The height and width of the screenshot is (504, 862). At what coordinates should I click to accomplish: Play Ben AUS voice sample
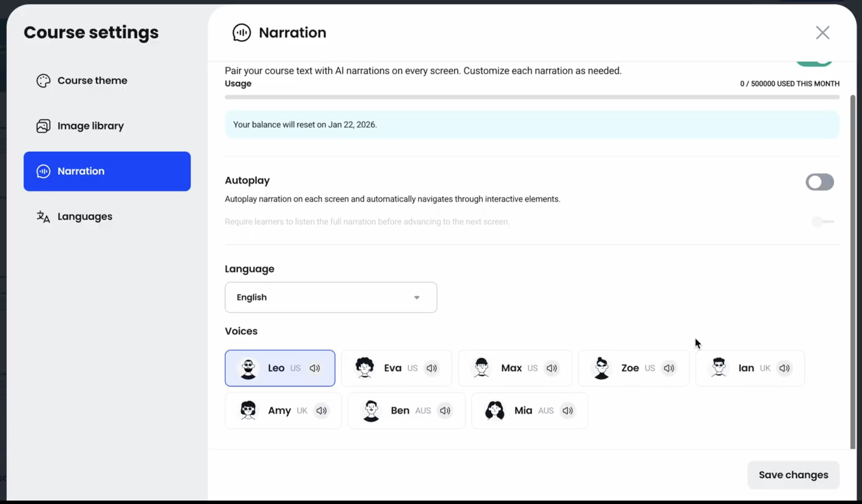click(x=445, y=410)
